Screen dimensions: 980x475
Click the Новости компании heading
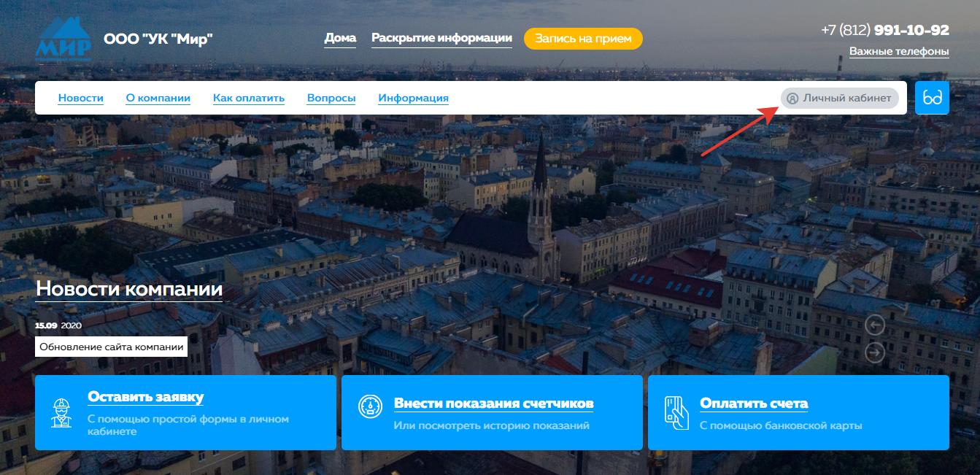(x=129, y=290)
